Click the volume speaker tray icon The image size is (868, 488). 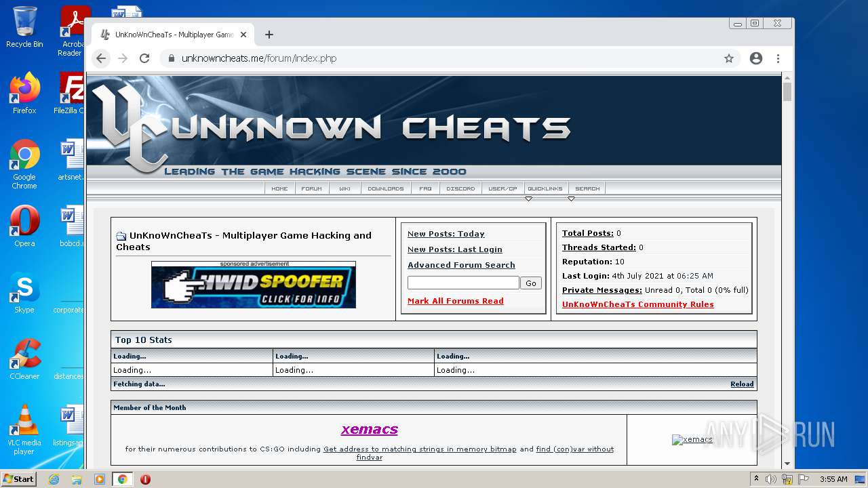pos(771,479)
